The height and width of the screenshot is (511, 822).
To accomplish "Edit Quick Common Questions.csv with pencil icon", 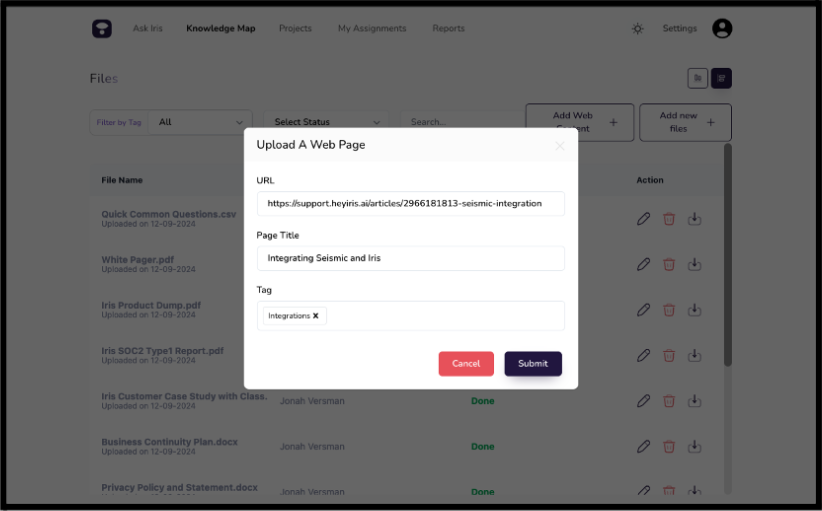I will [x=643, y=219].
